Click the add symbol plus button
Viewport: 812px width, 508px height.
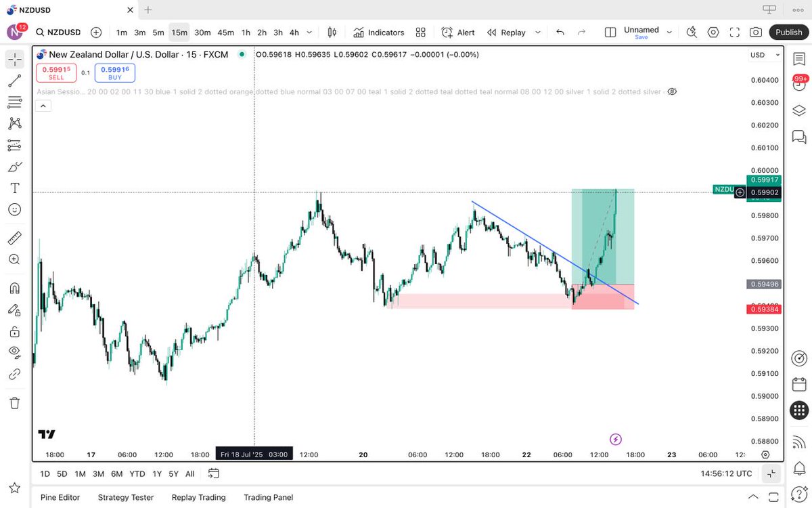96,33
